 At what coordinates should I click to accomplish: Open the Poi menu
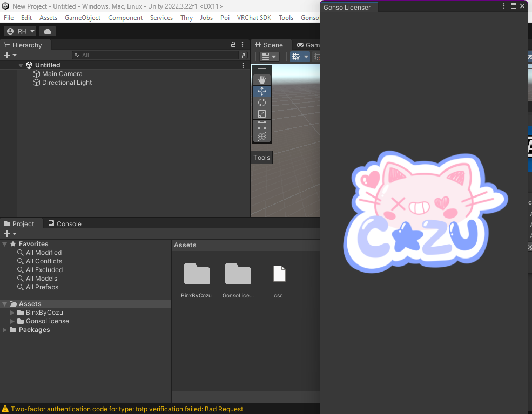click(225, 18)
